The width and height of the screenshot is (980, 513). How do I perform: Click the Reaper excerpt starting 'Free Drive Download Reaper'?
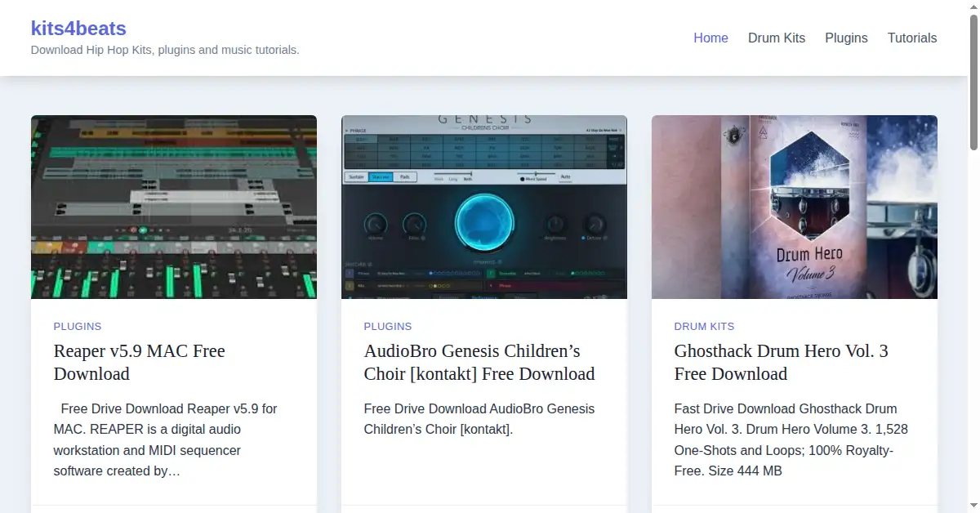[166, 439]
